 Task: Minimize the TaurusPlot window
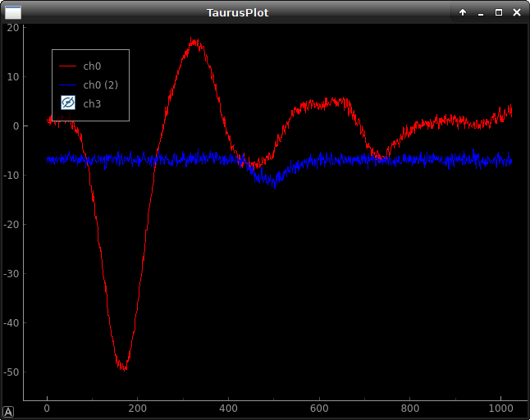481,12
